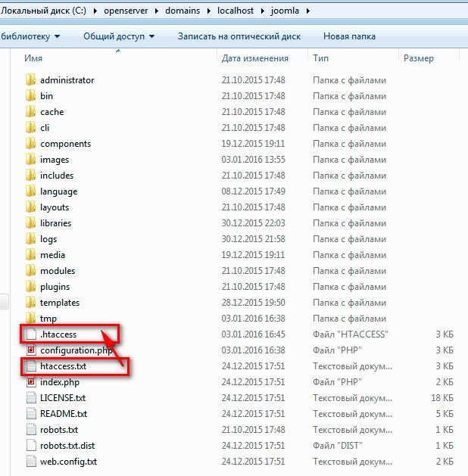
Task: Click the .htaccess file icon
Action: pos(30,334)
